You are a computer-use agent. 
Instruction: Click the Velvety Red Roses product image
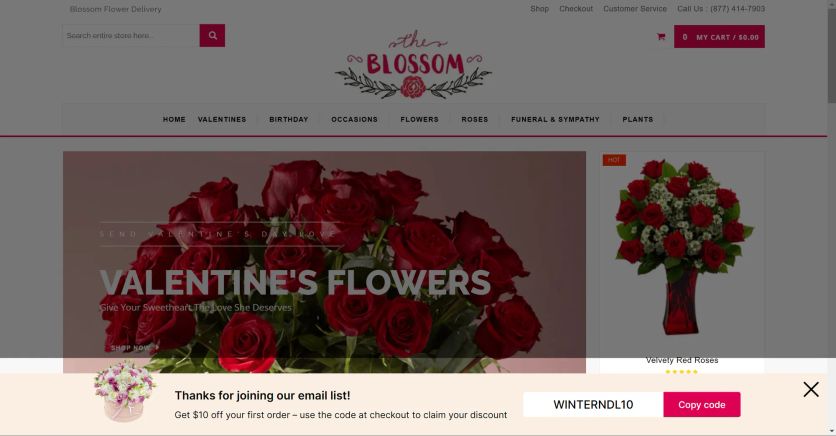tap(682, 248)
